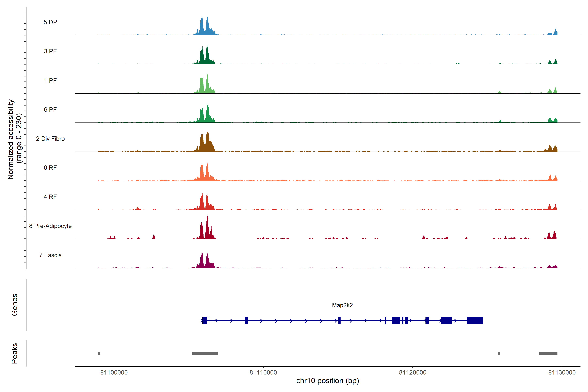The image size is (588, 392).
Task: Click the last large Map2k2 exon block
Action: click(474, 320)
